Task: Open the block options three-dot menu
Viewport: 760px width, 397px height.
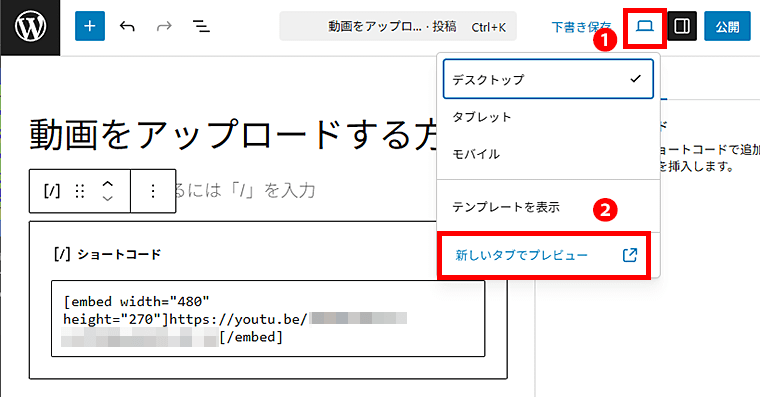Action: pos(153,191)
